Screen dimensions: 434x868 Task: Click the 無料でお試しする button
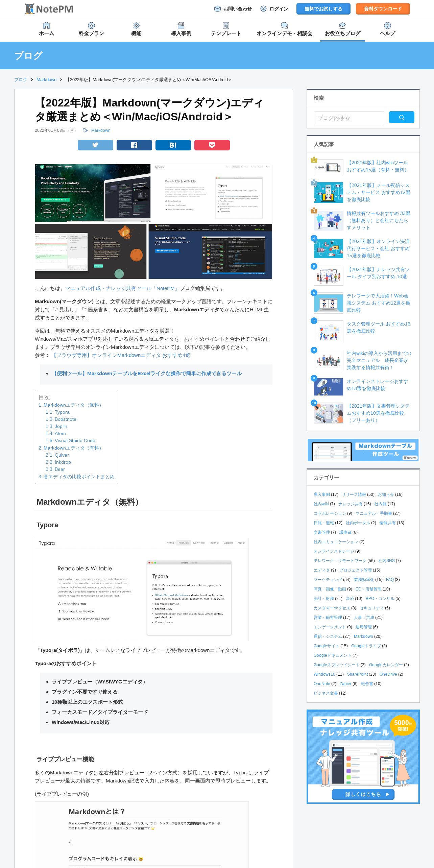323,9
